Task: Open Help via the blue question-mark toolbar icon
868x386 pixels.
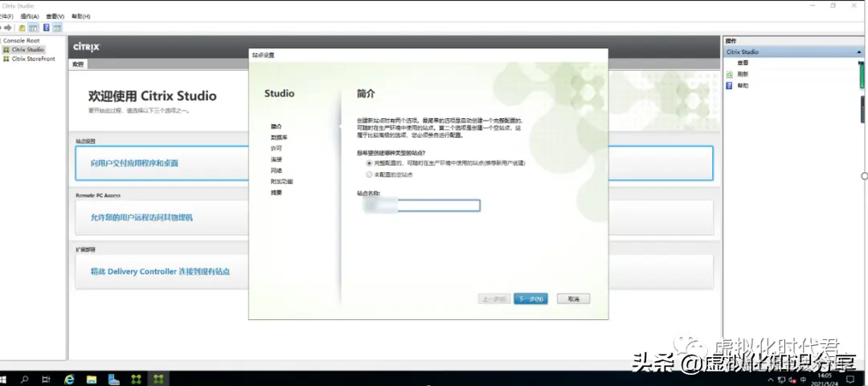Action: [x=47, y=27]
